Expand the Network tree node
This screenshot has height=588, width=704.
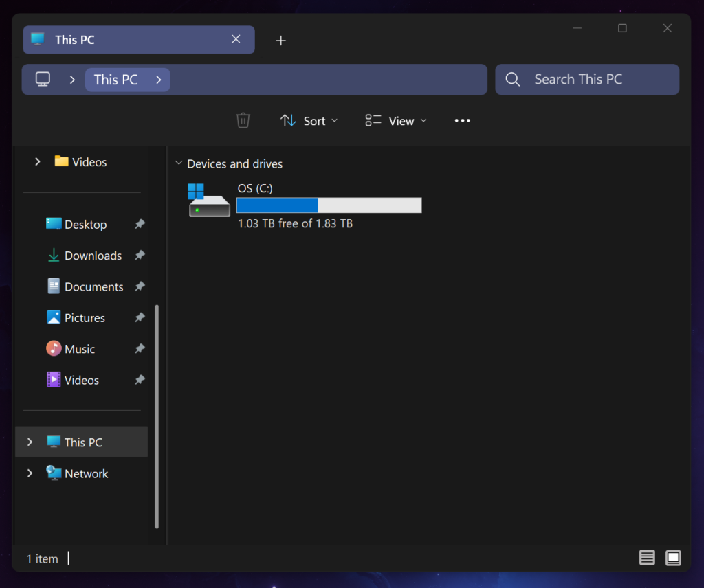(30, 473)
